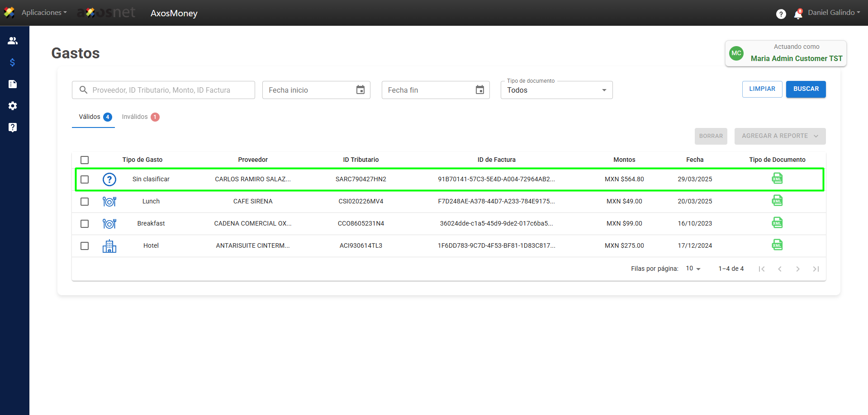Open calendar picker for Fecha inicio
Image resolution: width=868 pixels, height=415 pixels.
click(x=360, y=90)
